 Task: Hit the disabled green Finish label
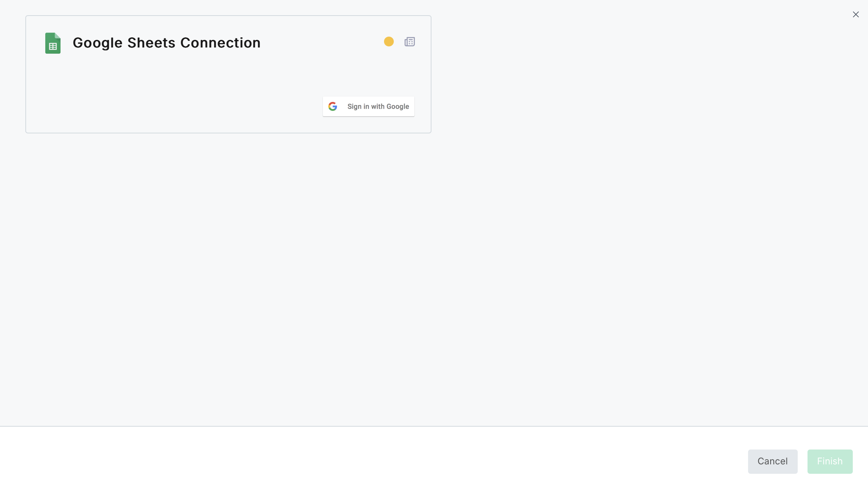tap(830, 461)
